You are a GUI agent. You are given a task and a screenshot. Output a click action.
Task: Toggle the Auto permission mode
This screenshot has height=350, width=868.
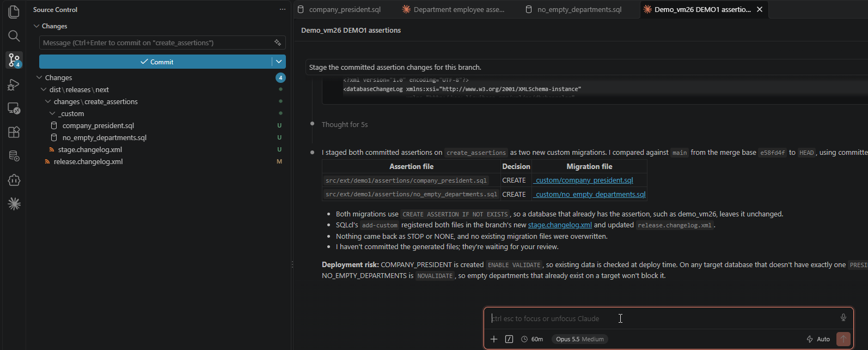(818, 339)
